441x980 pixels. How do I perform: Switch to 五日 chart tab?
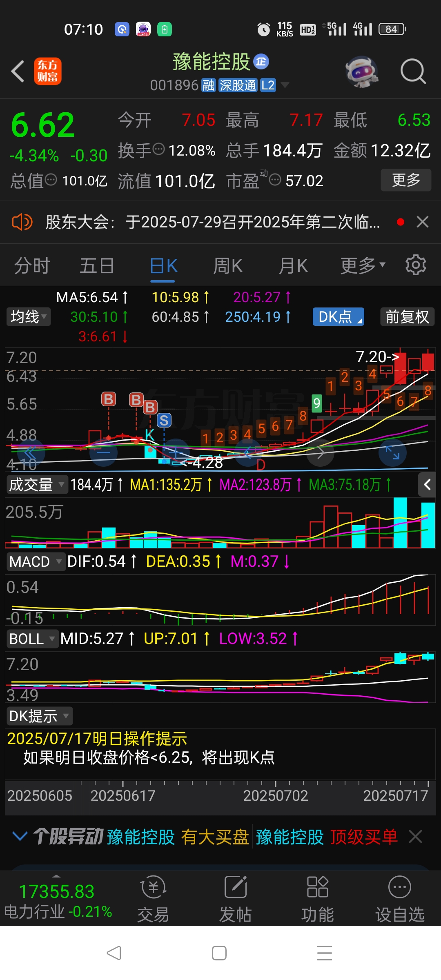[97, 266]
